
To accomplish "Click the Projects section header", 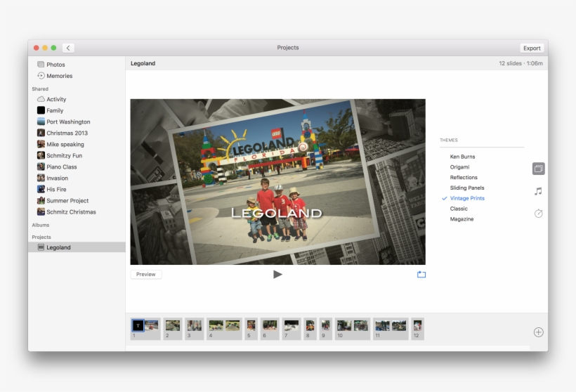I will point(41,237).
